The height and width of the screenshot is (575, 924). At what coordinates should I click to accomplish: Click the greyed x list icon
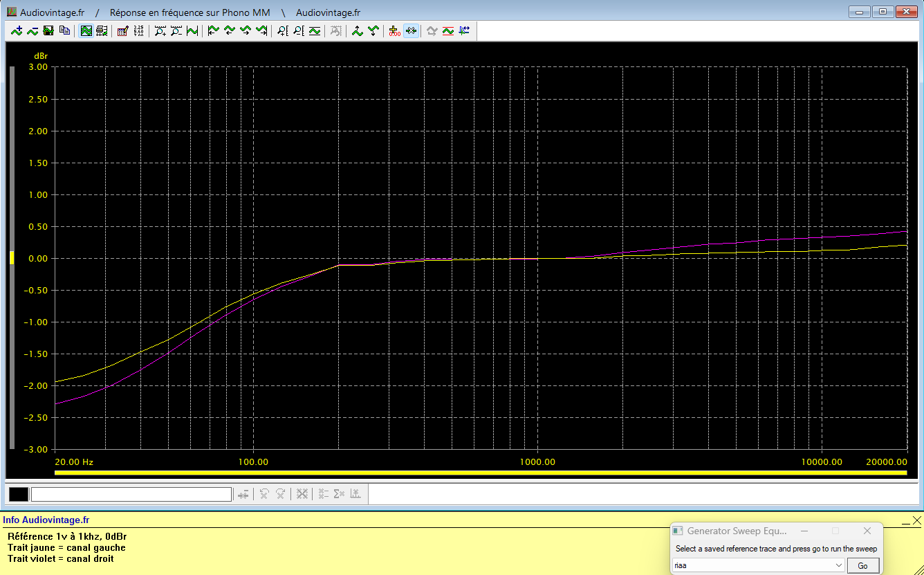pos(323,494)
